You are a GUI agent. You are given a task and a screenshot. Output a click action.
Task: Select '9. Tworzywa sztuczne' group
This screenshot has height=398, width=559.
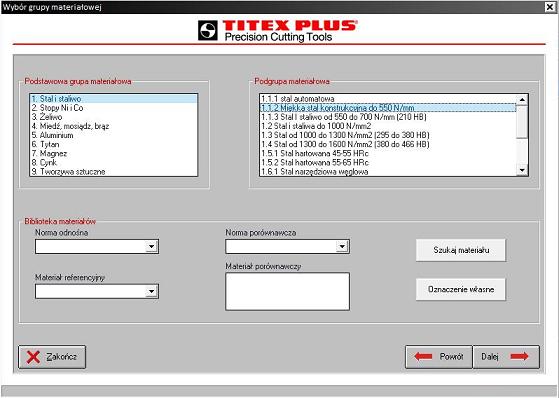pos(114,172)
